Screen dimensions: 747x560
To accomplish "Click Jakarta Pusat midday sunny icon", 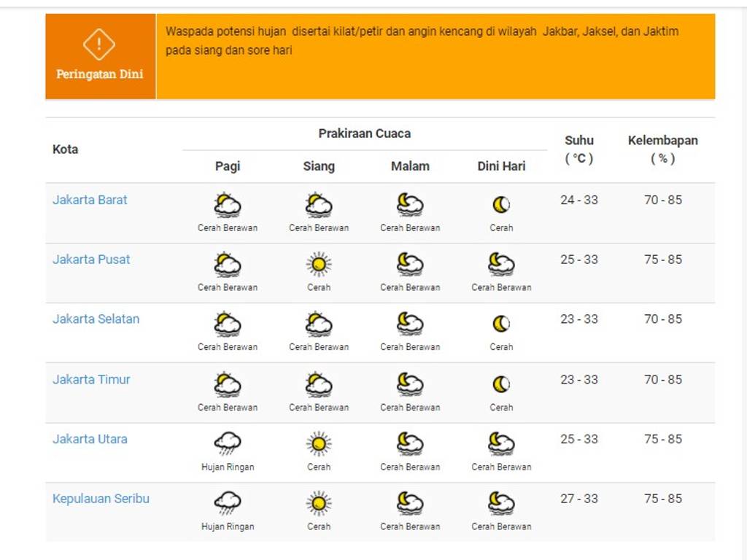I will pos(319,264).
